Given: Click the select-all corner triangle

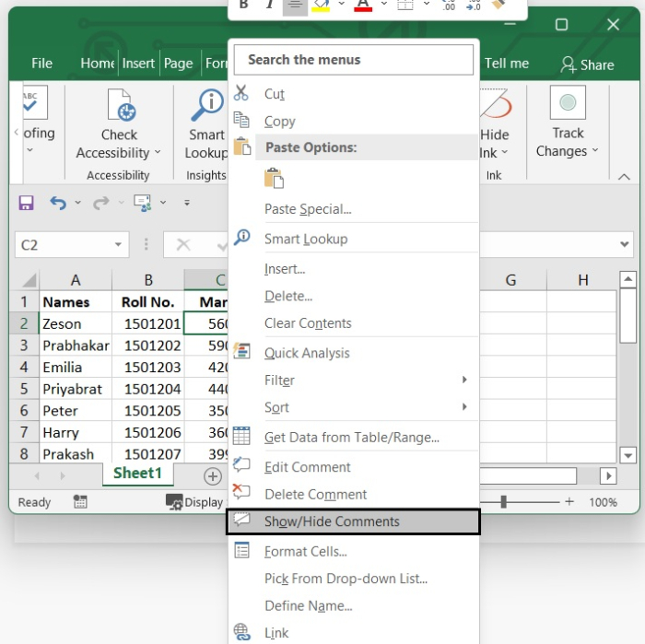Looking at the screenshot, I should pos(29,280).
